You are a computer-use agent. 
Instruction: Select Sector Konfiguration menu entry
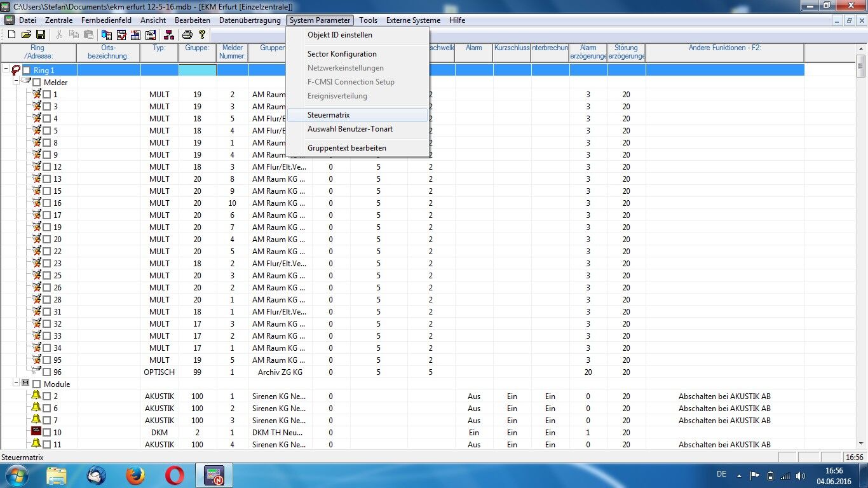pyautogui.click(x=357, y=54)
